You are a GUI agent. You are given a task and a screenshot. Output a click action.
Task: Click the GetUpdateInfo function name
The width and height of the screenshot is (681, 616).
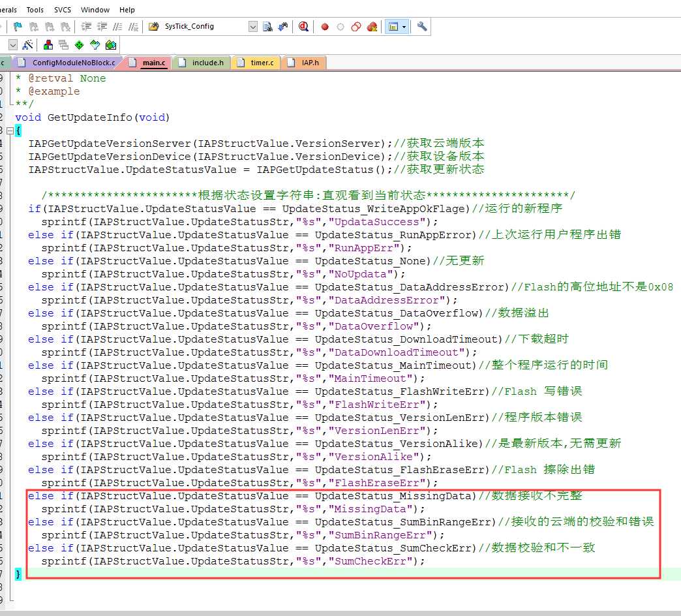89,117
